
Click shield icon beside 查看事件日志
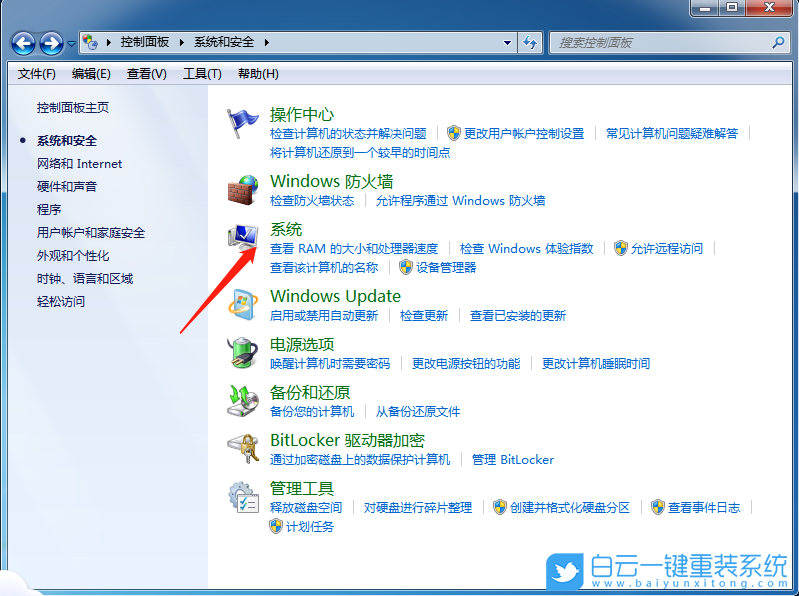click(658, 507)
